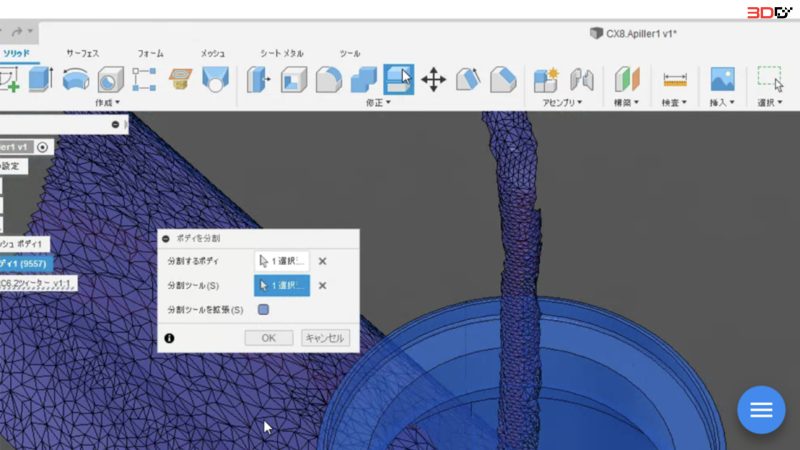Activate the component radio button in browser
Screen dimensions: 800x450
coord(42,147)
